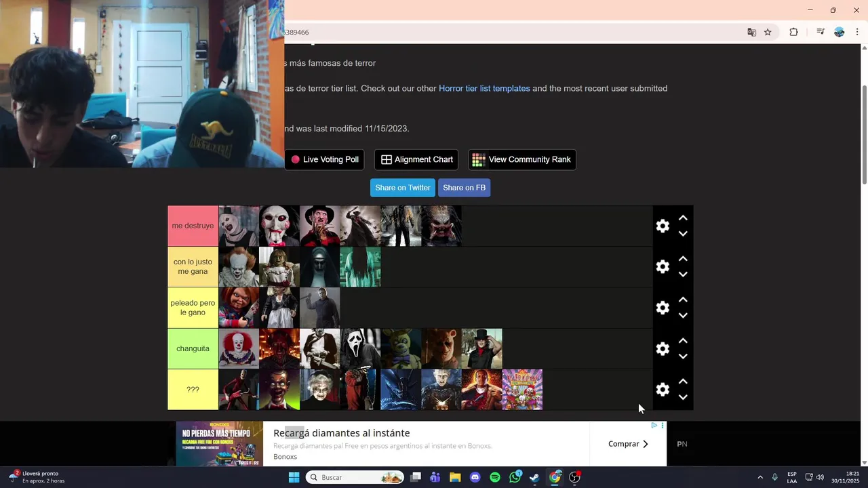Viewport: 868px width, 488px height.
Task: Click AdChoices icon on banner ad
Action: (x=654, y=426)
